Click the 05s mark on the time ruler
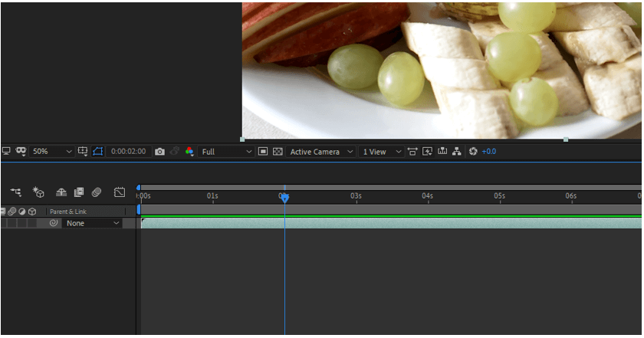 (499, 196)
